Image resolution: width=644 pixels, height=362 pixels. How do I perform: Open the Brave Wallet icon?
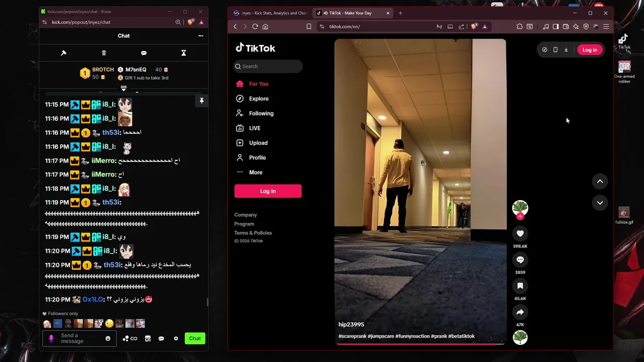click(566, 27)
